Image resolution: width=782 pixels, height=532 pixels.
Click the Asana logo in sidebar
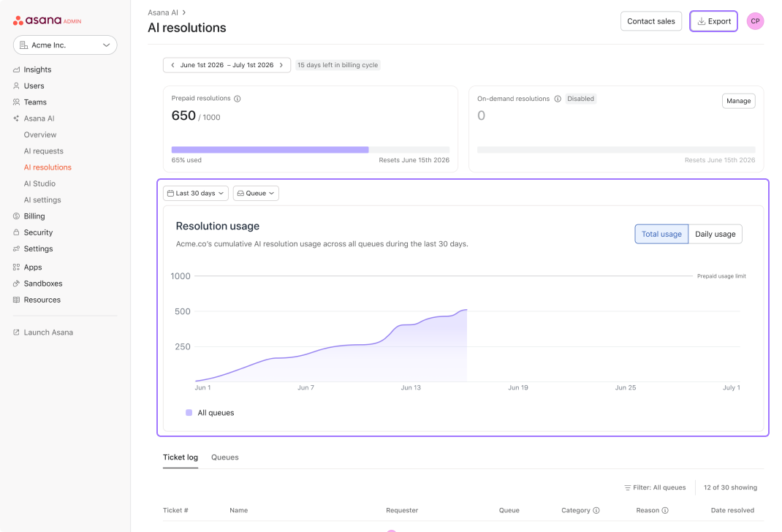click(47, 20)
